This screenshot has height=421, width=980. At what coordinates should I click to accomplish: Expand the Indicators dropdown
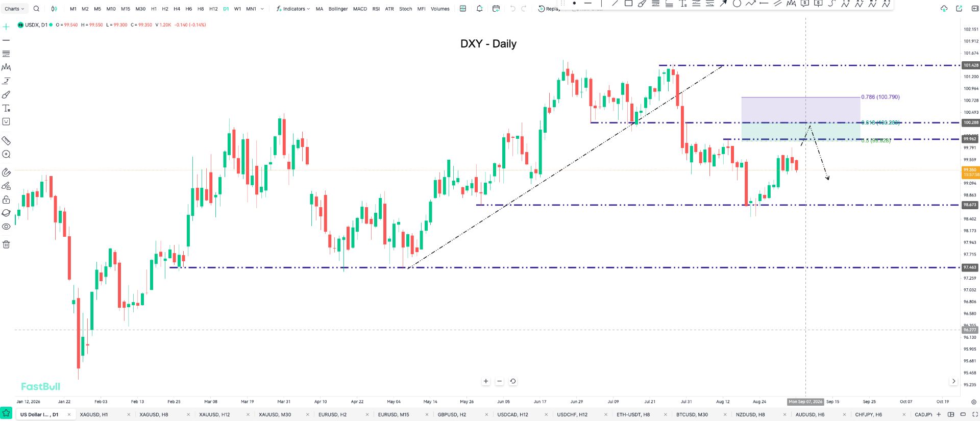[x=293, y=9]
